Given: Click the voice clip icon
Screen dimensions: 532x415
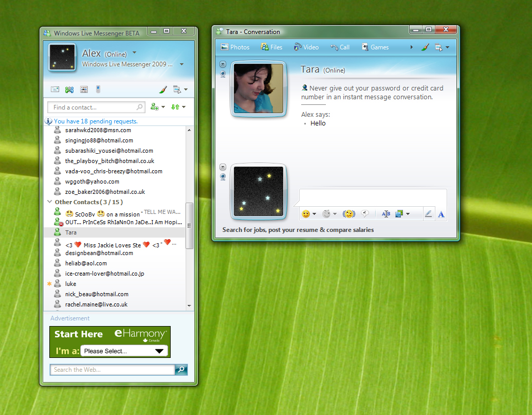Looking at the screenshot, I should point(365,214).
